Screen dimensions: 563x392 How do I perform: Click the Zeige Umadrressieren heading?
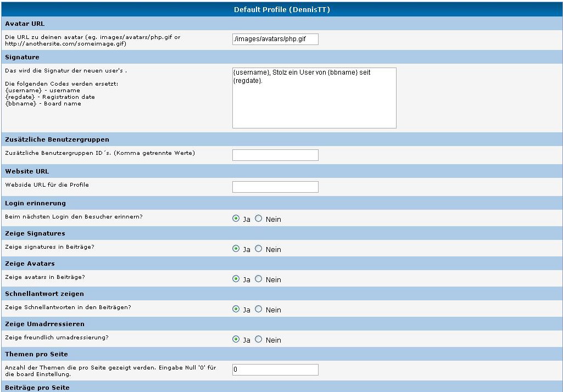[x=45, y=324]
